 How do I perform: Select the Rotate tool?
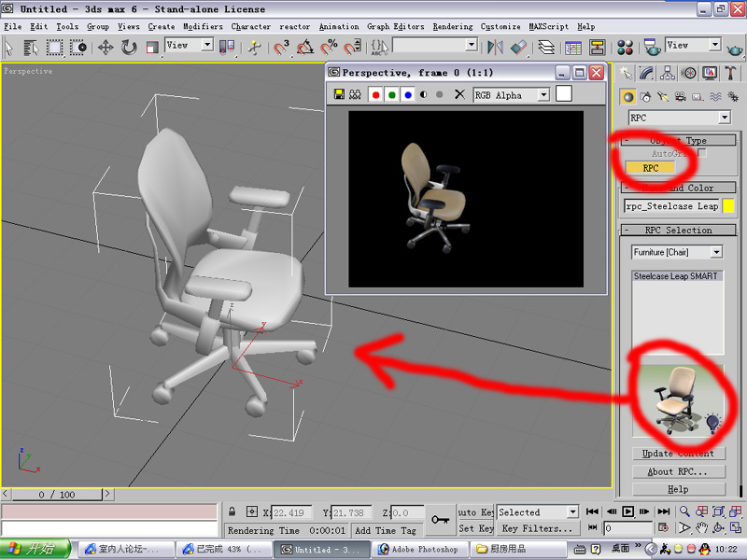(129, 48)
